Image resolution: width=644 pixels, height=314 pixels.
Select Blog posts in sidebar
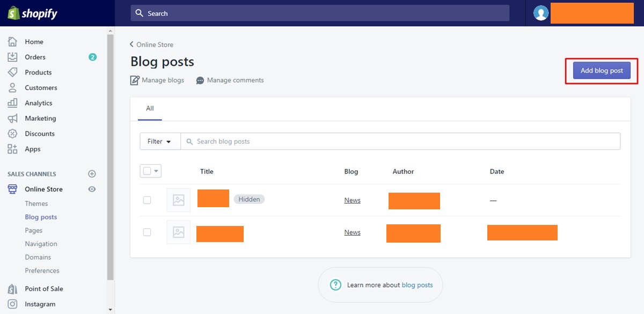coord(41,217)
